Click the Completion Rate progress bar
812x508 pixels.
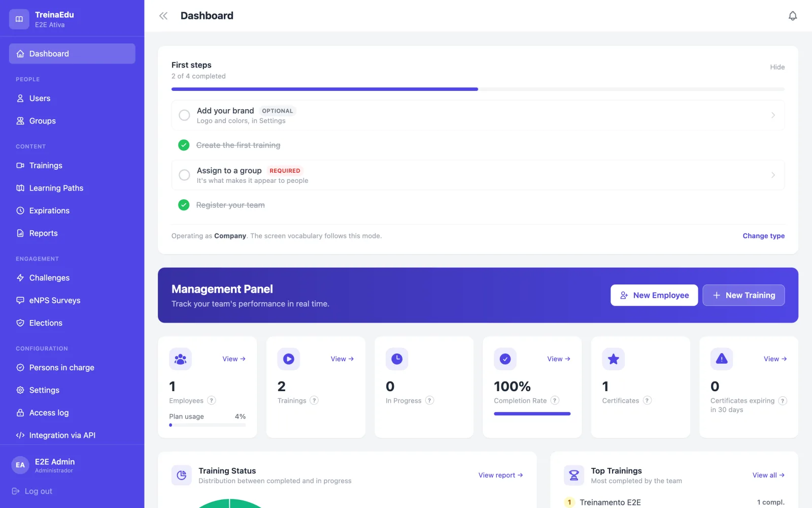(x=532, y=414)
